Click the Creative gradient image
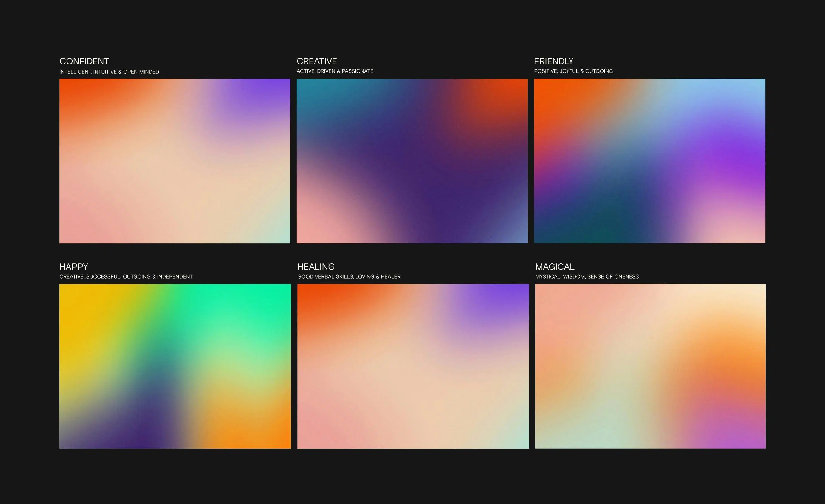 pos(412,161)
